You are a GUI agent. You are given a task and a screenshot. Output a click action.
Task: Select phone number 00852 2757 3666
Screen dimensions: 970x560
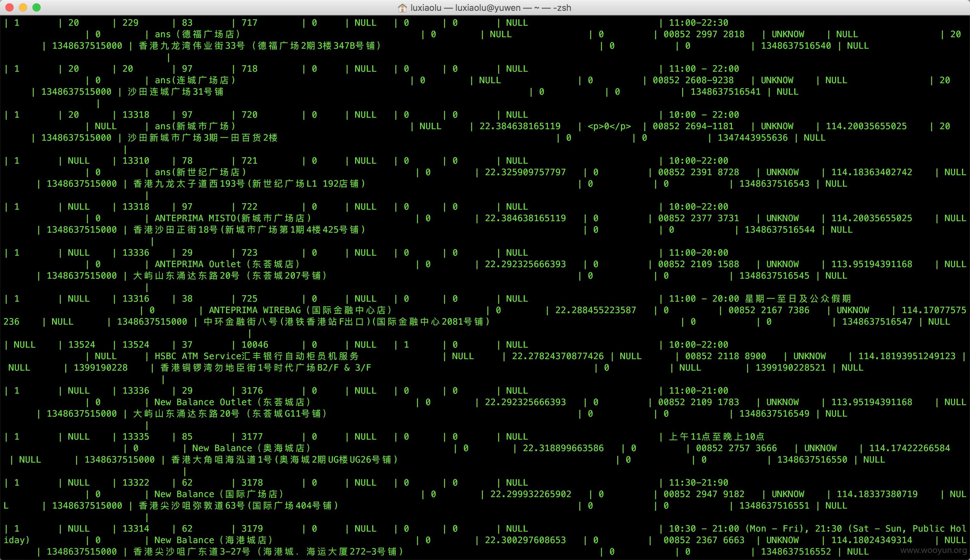point(736,448)
